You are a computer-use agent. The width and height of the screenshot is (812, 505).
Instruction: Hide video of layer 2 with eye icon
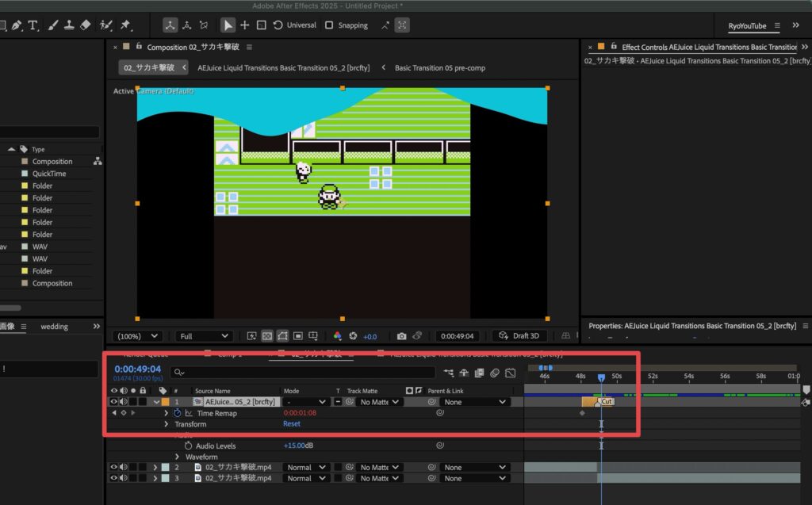pyautogui.click(x=113, y=468)
